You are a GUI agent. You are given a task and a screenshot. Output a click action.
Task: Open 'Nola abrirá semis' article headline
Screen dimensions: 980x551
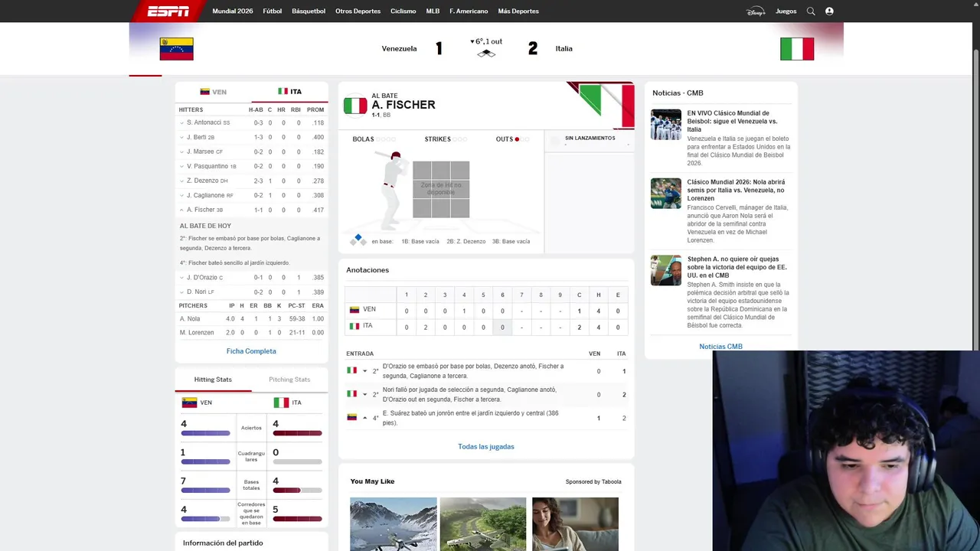coord(736,190)
